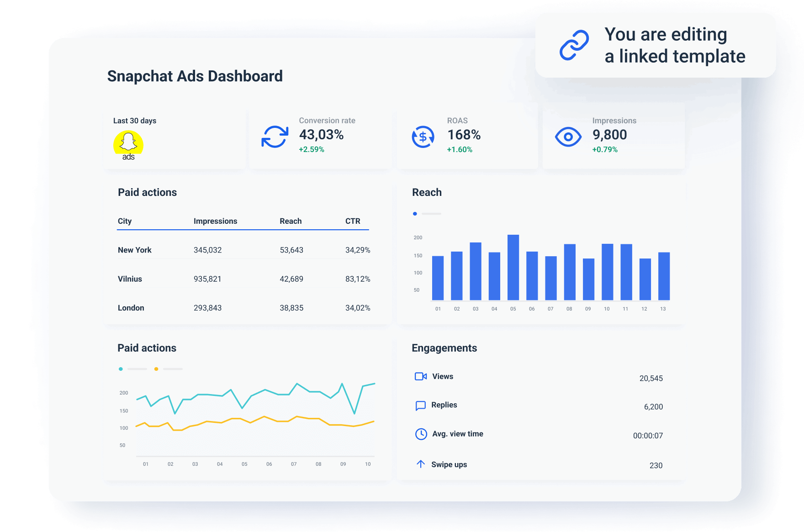
Task: Click the Impressions eye icon
Action: pyautogui.click(x=568, y=136)
